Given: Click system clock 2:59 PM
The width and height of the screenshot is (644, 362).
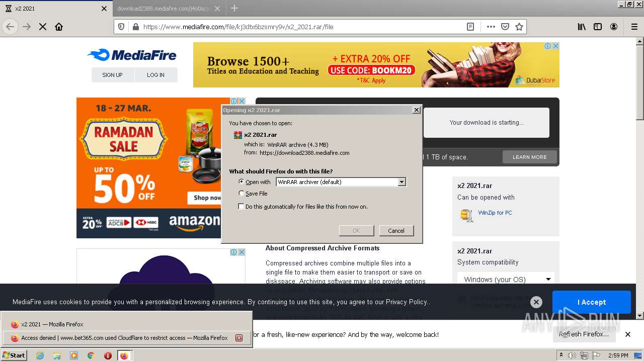Looking at the screenshot, I should tap(618, 355).
